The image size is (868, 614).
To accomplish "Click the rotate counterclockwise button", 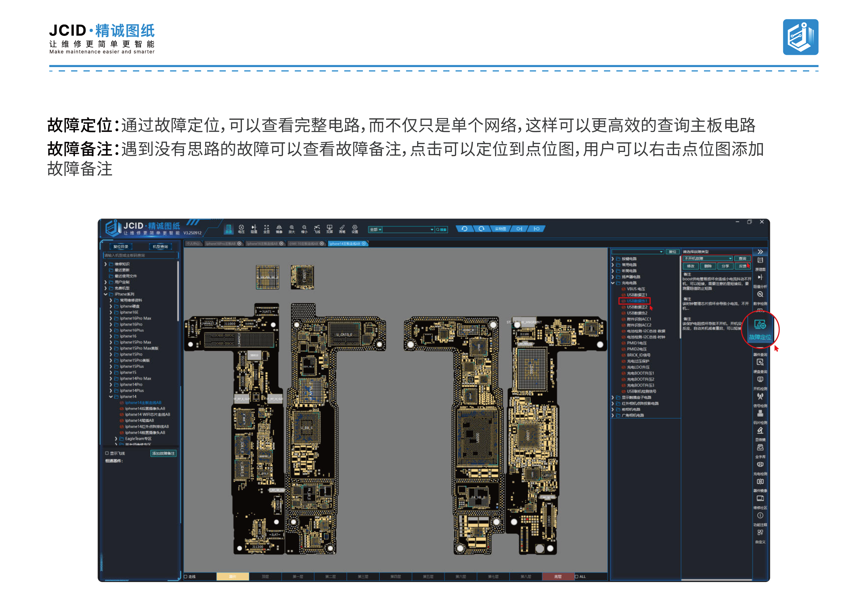I will [464, 228].
